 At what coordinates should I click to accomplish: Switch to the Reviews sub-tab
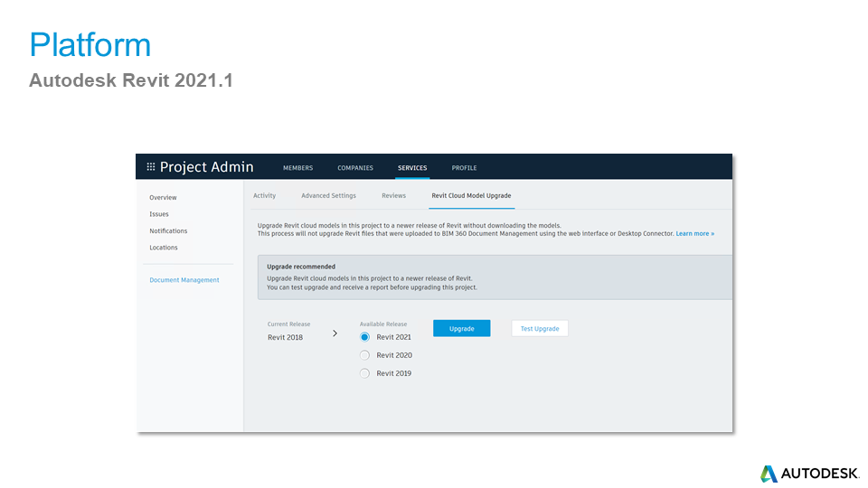pyautogui.click(x=393, y=195)
